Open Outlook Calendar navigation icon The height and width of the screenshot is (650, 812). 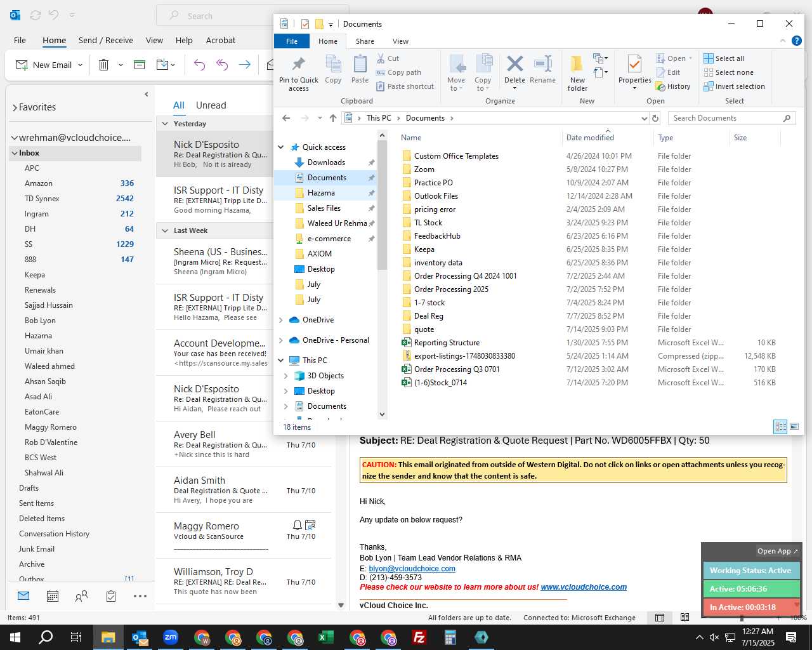pyautogui.click(x=53, y=596)
